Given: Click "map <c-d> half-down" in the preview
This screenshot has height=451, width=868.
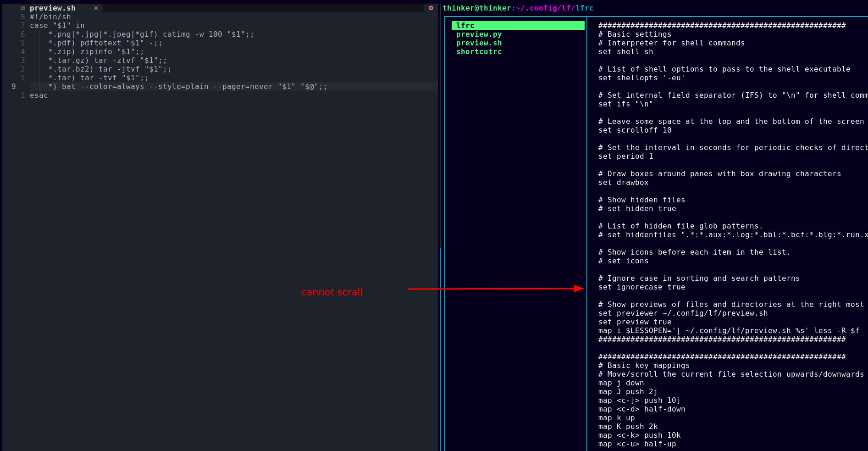Looking at the screenshot, I should tap(641, 409).
